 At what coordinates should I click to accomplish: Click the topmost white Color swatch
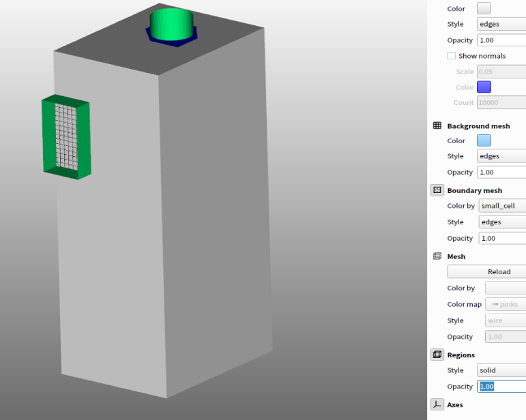point(484,9)
